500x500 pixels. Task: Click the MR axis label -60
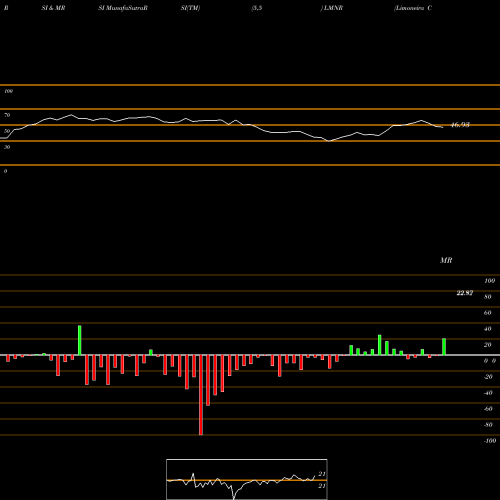coord(488,409)
